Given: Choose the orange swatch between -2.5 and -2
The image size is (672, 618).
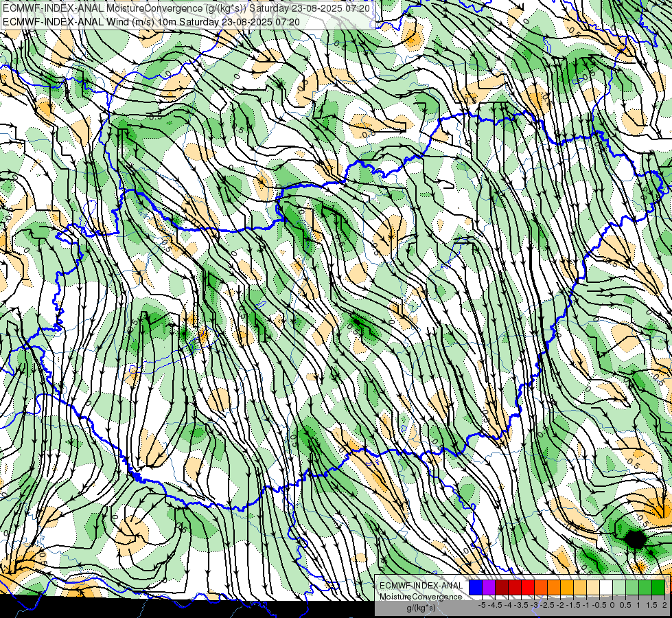Looking at the screenshot, I should coord(554,587).
